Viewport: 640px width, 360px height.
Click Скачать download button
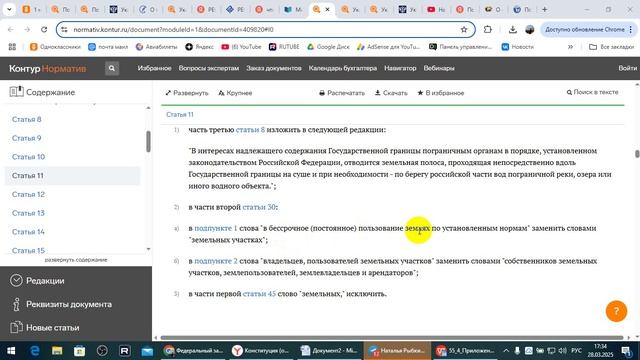coord(391,93)
